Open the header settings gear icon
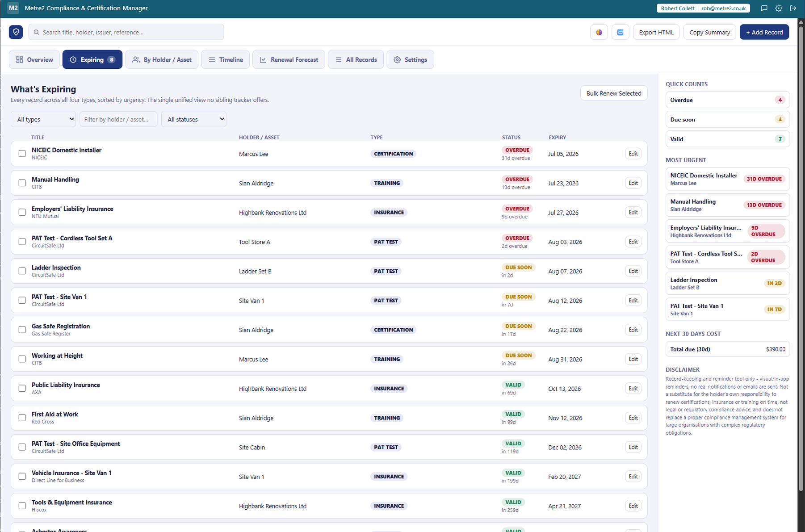The width and height of the screenshot is (805, 532). click(779, 8)
